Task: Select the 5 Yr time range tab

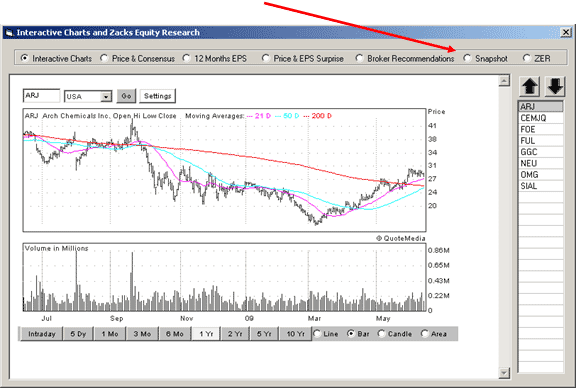Action: pyautogui.click(x=264, y=334)
